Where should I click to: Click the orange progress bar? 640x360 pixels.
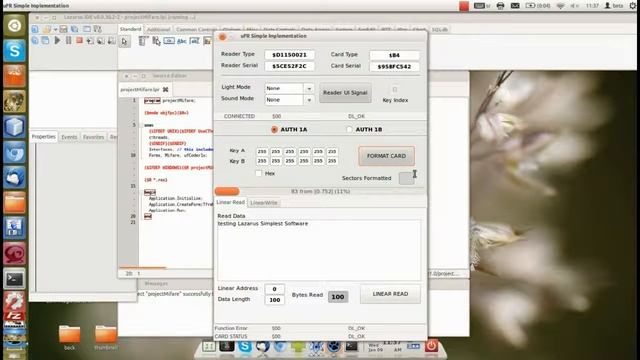227,191
